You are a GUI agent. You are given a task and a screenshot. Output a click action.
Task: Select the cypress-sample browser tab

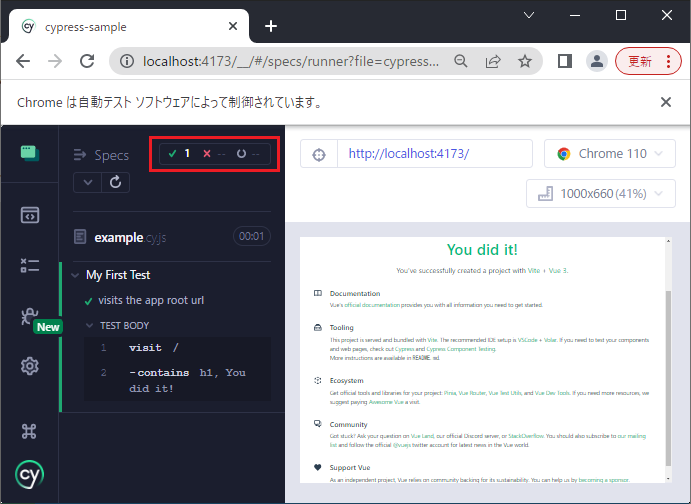click(x=129, y=27)
